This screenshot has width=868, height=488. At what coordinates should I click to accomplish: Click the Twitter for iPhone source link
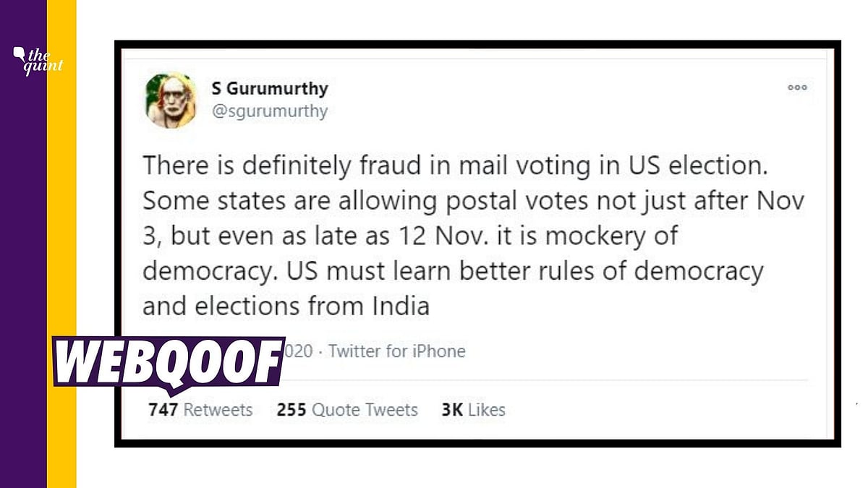[x=397, y=351]
